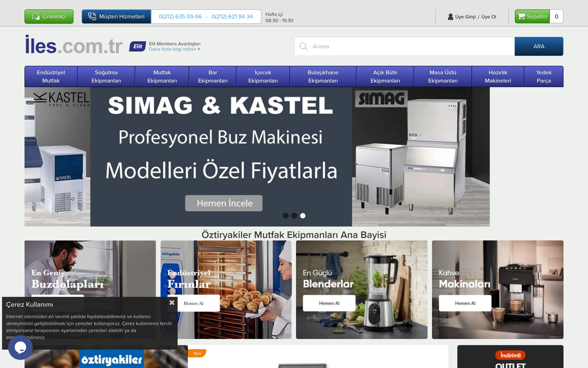The width and height of the screenshot is (588, 368).
Task: Open the Soğutma Ekipmanları menu
Action: (106, 76)
